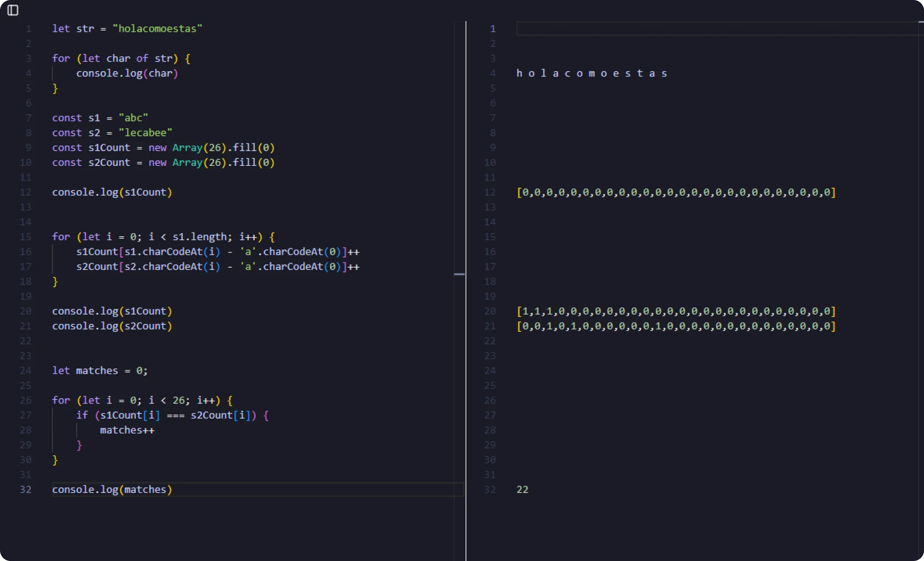Click the [0,0,1,0,1...] array output line

676,326
